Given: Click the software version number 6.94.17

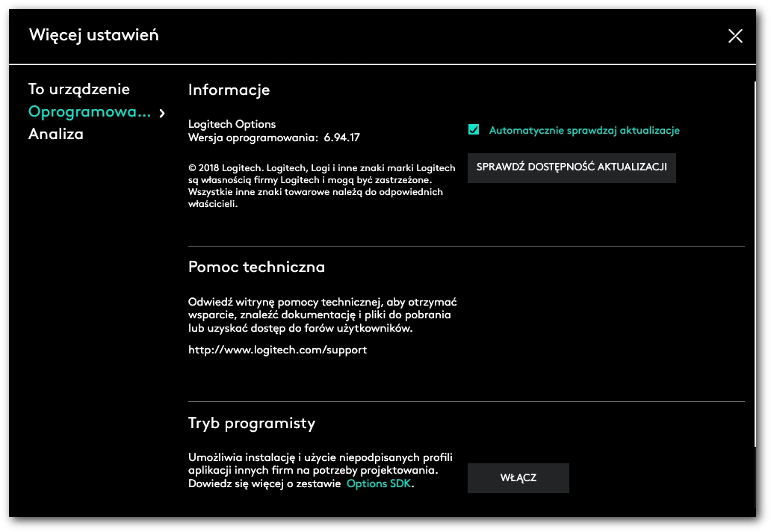Looking at the screenshot, I should tap(342, 137).
